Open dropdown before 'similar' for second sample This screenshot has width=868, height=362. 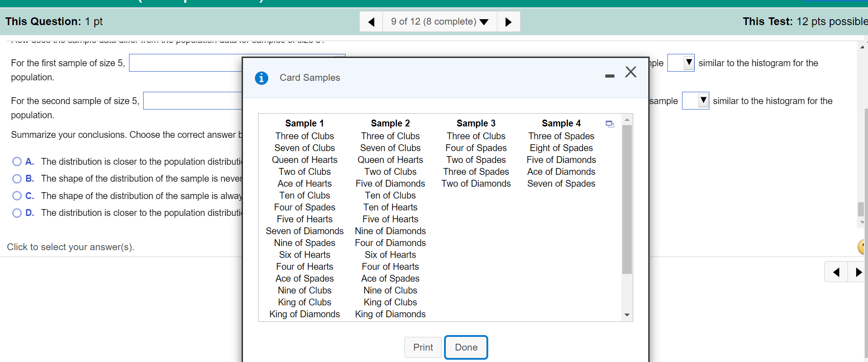(696, 100)
